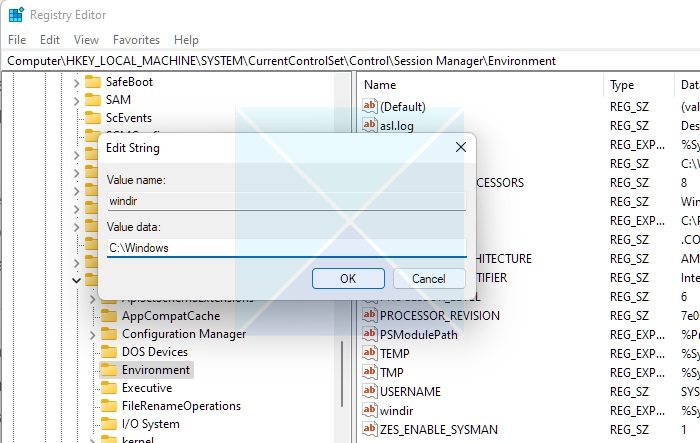This screenshot has width=700, height=443.
Task: Close the Edit String dialog
Action: pos(460,147)
